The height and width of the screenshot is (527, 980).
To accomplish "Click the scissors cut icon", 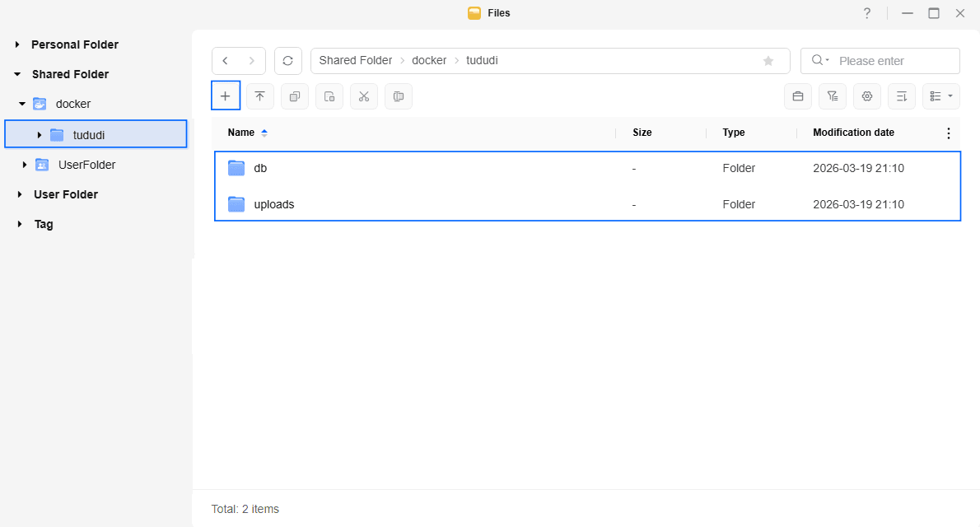I will tap(364, 96).
